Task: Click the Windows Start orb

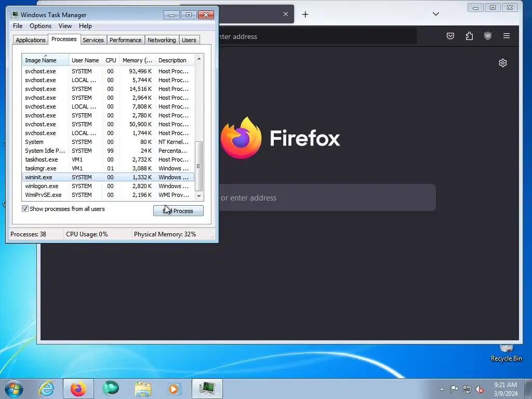Action: (x=14, y=389)
